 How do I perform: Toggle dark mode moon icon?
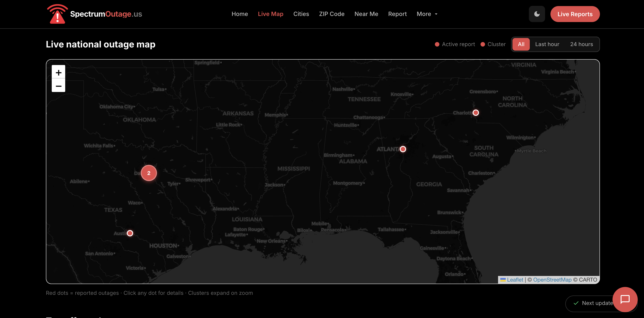[537, 14]
